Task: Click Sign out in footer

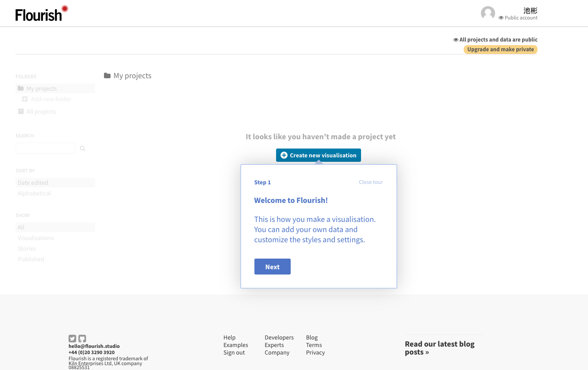Action: pyautogui.click(x=234, y=352)
